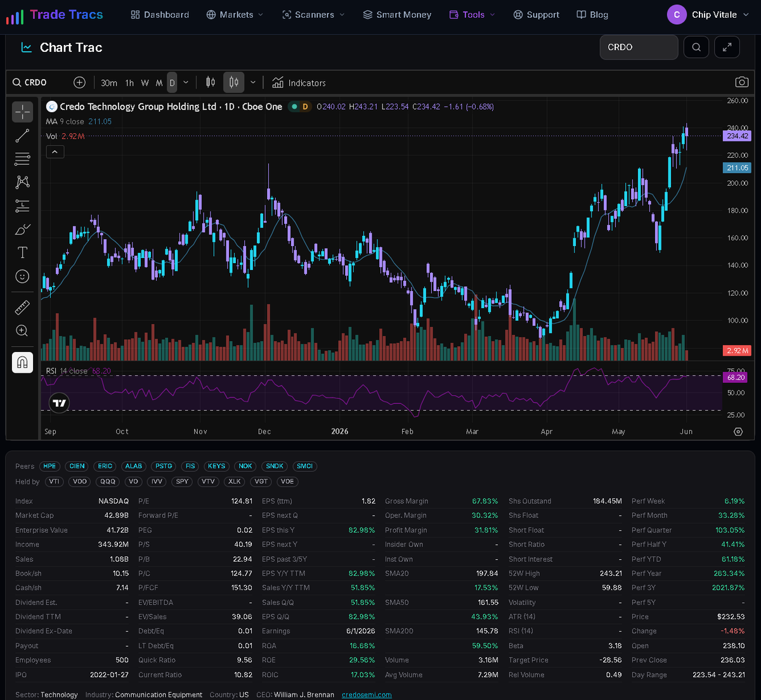Select the bars chart style icon
Viewport: 761px width, 700px height.
[x=211, y=82]
